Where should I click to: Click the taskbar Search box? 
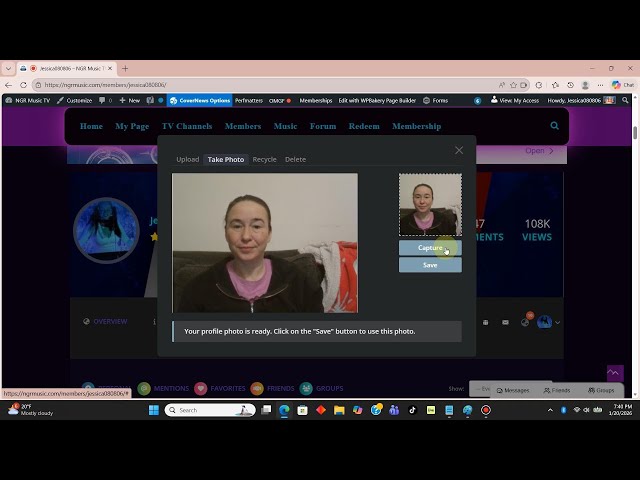[x=210, y=410]
